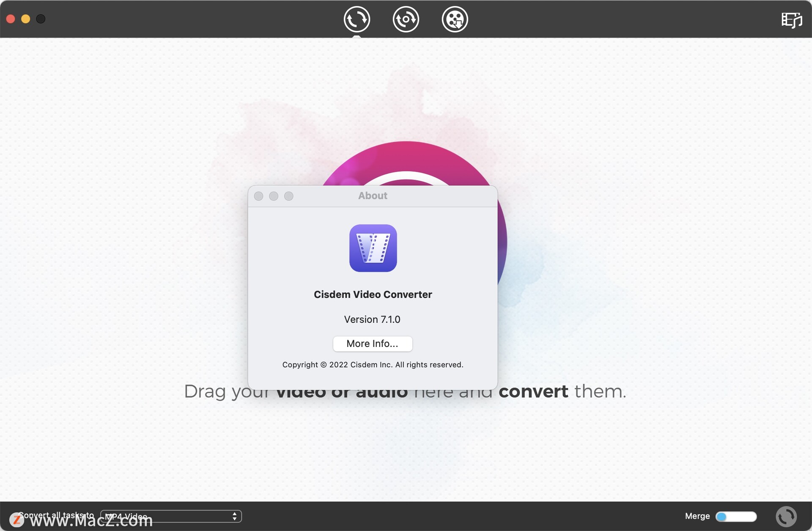Click the Version 7.1.0 text
This screenshot has width=812, height=531.
point(372,319)
